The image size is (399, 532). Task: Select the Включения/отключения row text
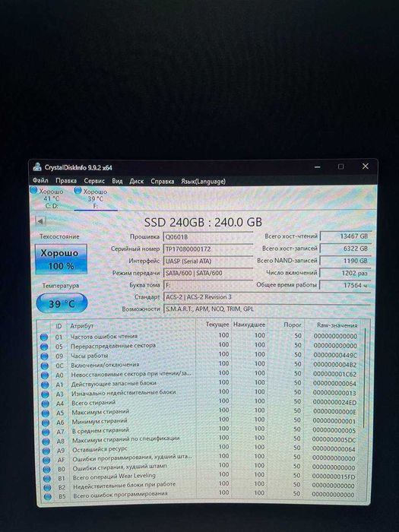pos(105,365)
